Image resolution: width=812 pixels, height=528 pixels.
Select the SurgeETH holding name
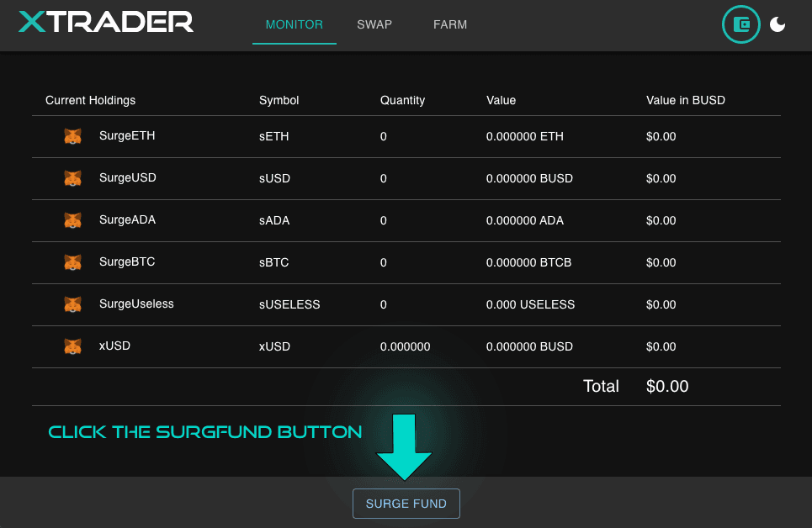[x=127, y=135]
